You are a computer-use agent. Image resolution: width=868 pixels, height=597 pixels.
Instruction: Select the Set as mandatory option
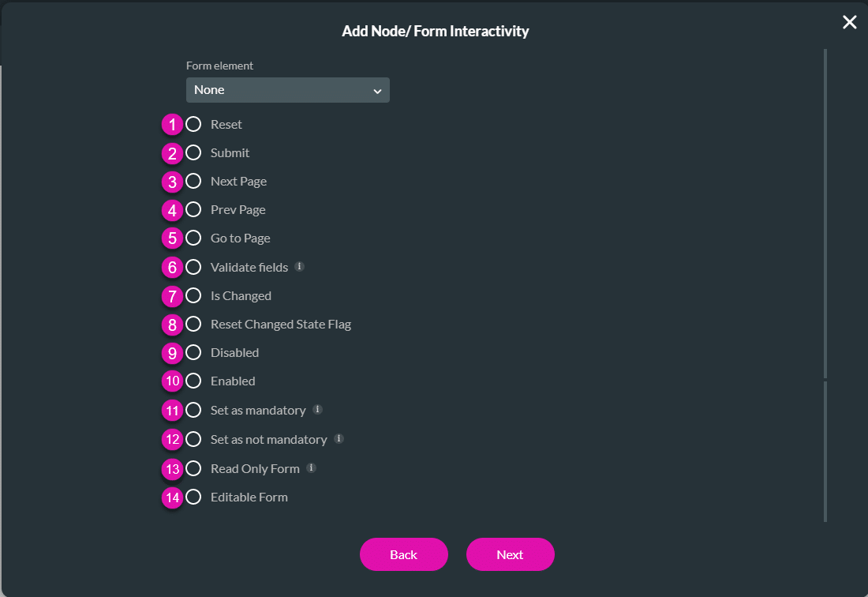point(192,410)
